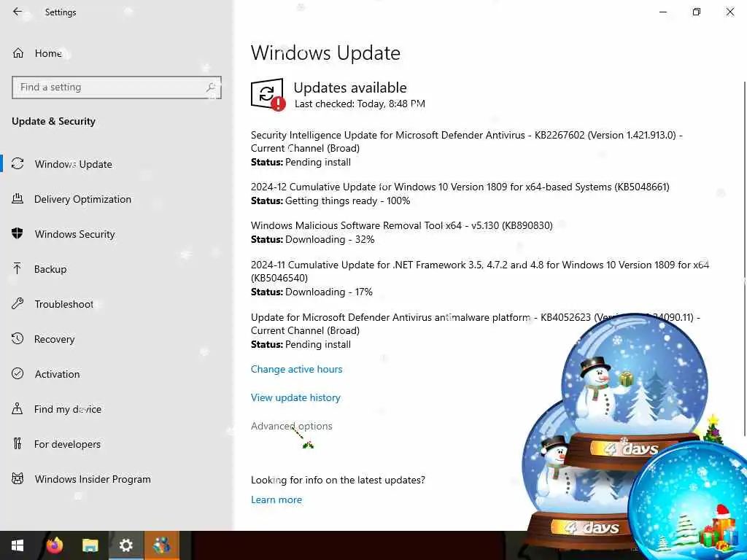This screenshot has width=747, height=560.
Task: Click Looking for info on latest updates text
Action: (338, 480)
